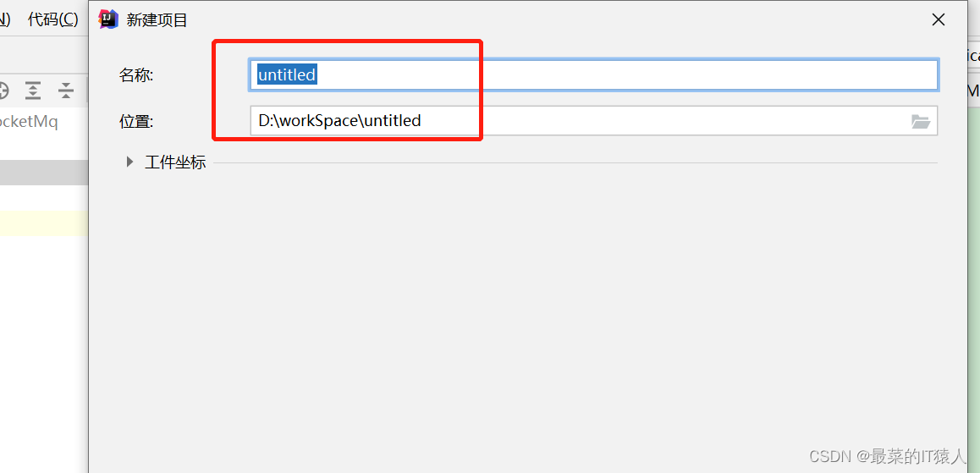Click the Expand All toolbar icon
Image resolution: width=980 pixels, height=473 pixels.
click(33, 91)
